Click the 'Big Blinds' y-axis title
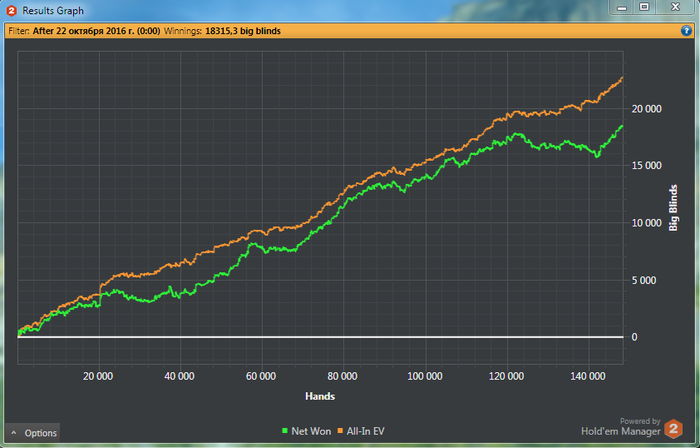Image resolution: width=700 pixels, height=448 pixels. 673,208
